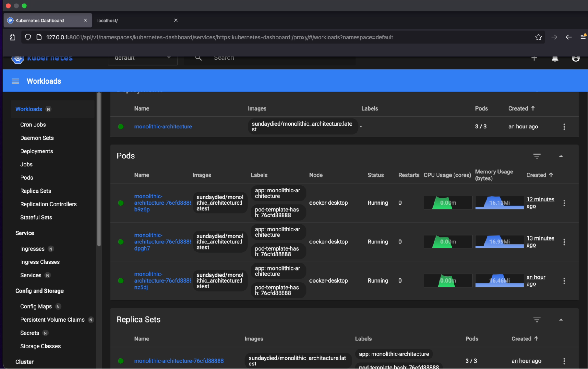Collapse the Pods section

(x=561, y=156)
